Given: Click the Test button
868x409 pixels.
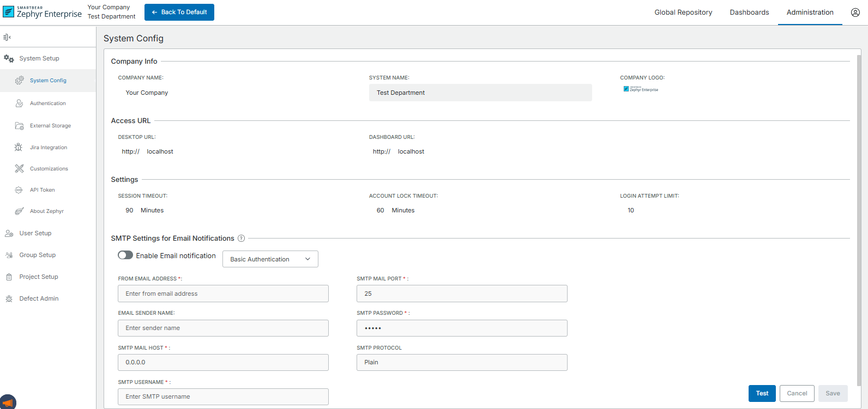Looking at the screenshot, I should pos(762,393).
